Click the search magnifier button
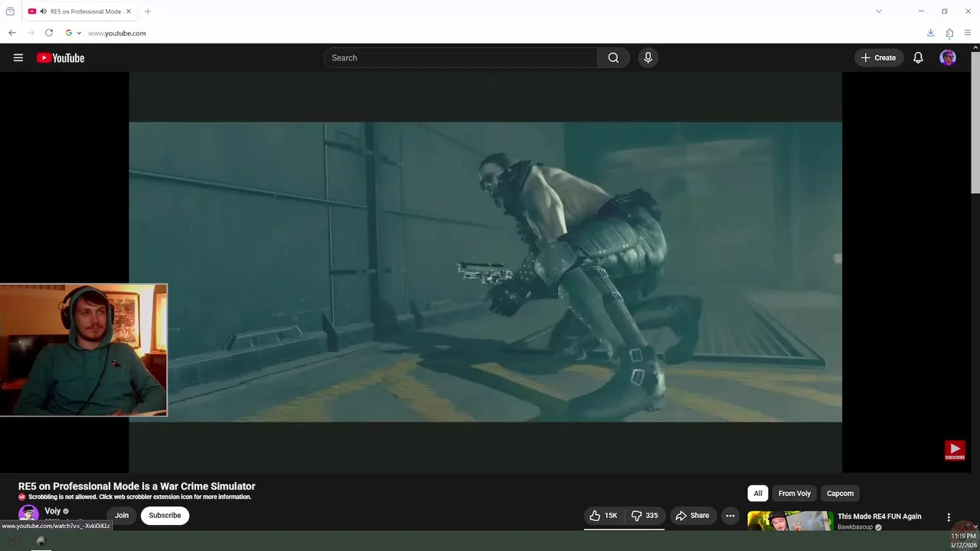Screen dimensions: 980x551 click(x=613, y=57)
